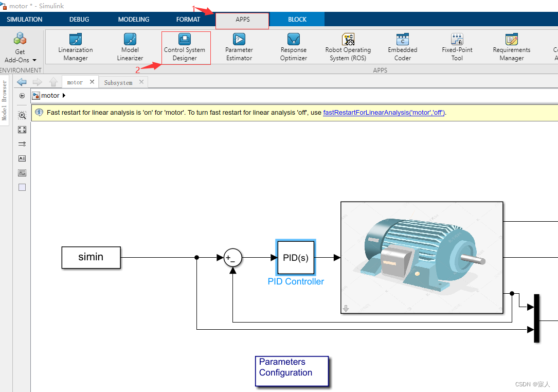
Task: Select the annotation tool in the sidebar
Action: (22, 158)
